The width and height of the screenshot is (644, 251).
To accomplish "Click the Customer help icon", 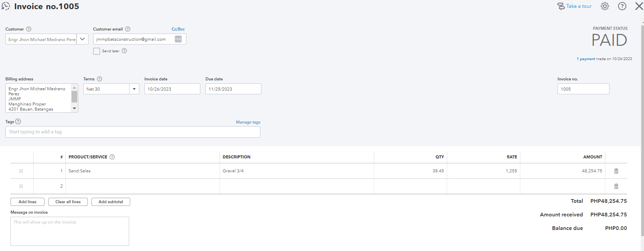I will 29,29.
